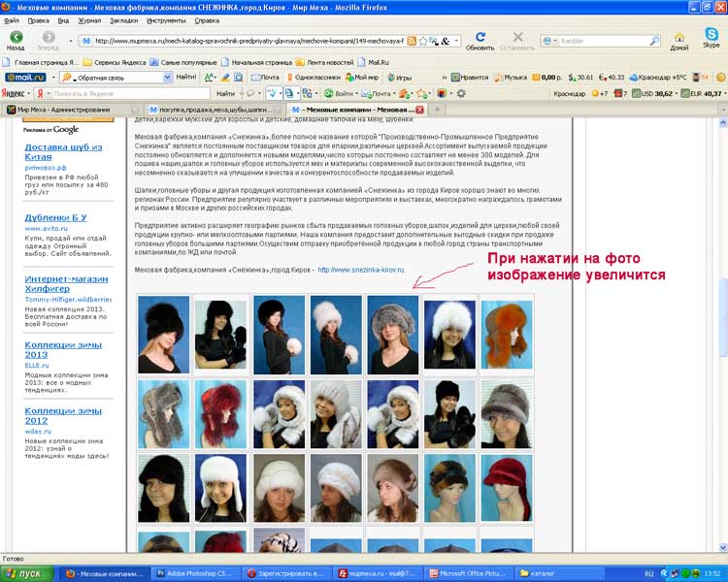Click the URL address field
This screenshot has width=728, height=582.
pos(248,41)
